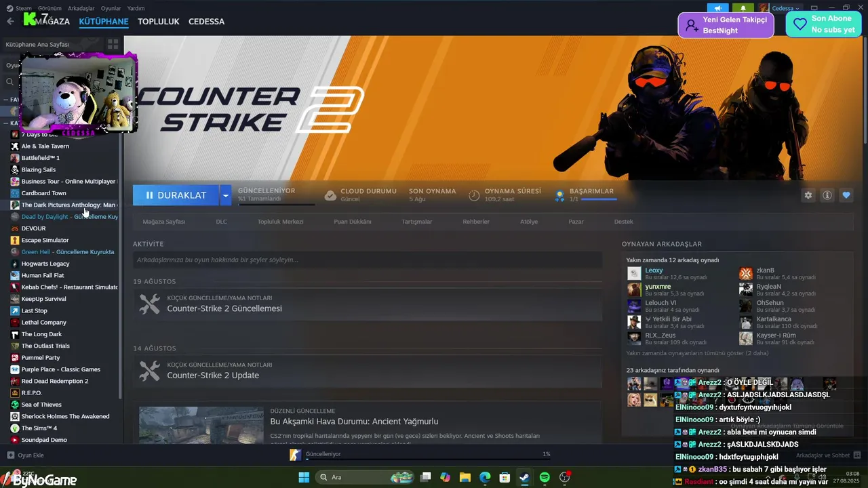Screen dimensions: 868x488
Task: Click the activity comment input field
Action: tap(368, 260)
